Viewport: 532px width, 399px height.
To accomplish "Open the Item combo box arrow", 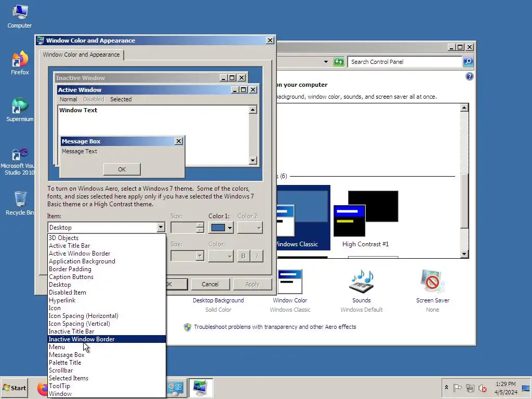I will (x=161, y=228).
